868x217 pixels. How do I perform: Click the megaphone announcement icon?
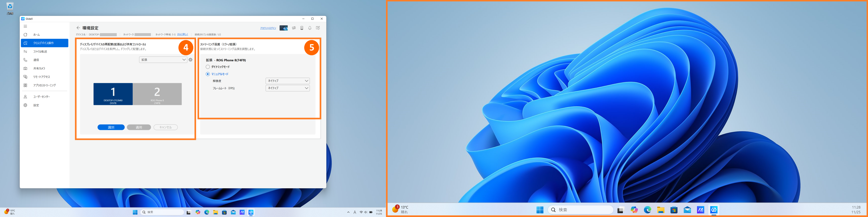294,28
